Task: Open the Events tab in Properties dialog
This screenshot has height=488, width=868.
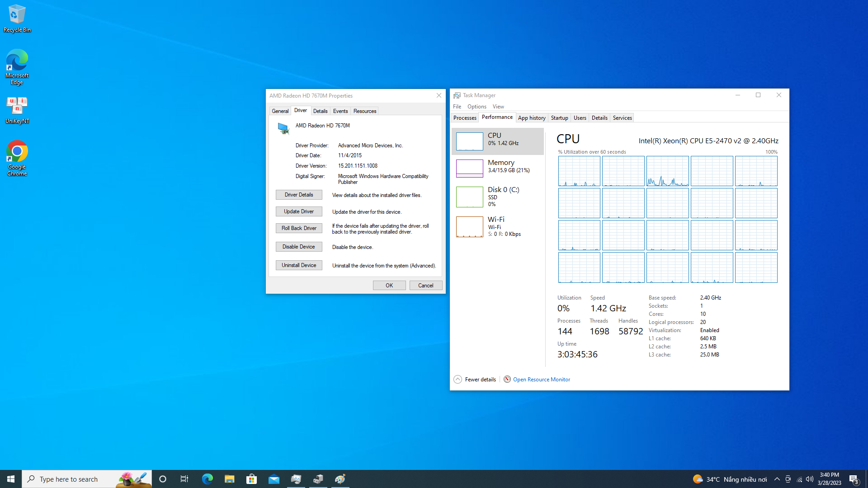Action: click(x=340, y=111)
